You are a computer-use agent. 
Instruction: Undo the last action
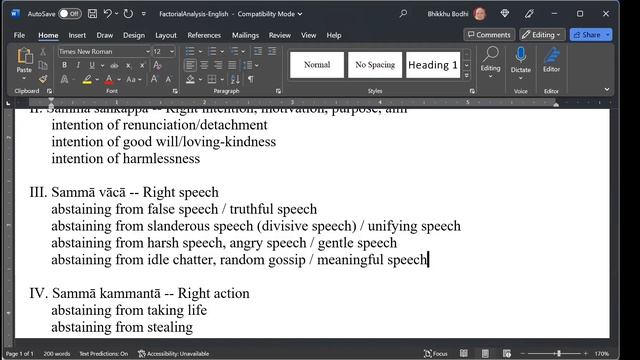coord(107,14)
